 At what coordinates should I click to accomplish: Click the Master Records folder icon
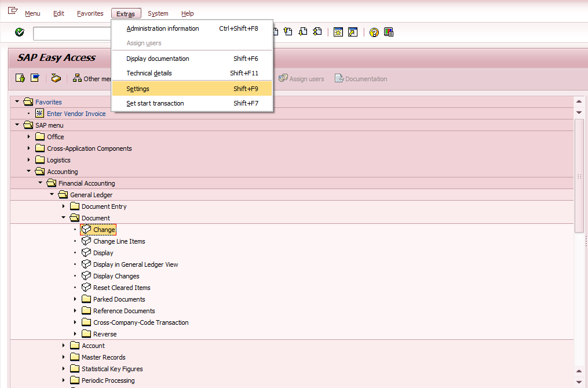(75, 357)
